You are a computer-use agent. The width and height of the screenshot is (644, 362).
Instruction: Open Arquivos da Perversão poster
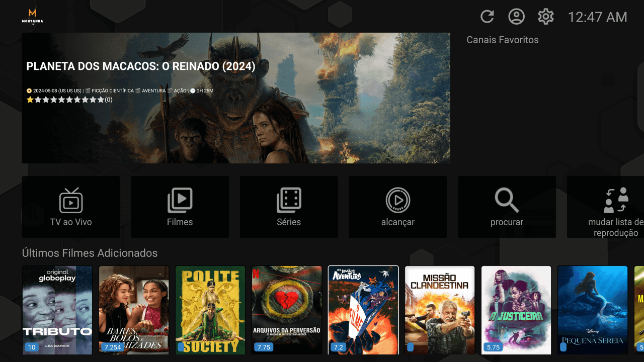pyautogui.click(x=287, y=310)
